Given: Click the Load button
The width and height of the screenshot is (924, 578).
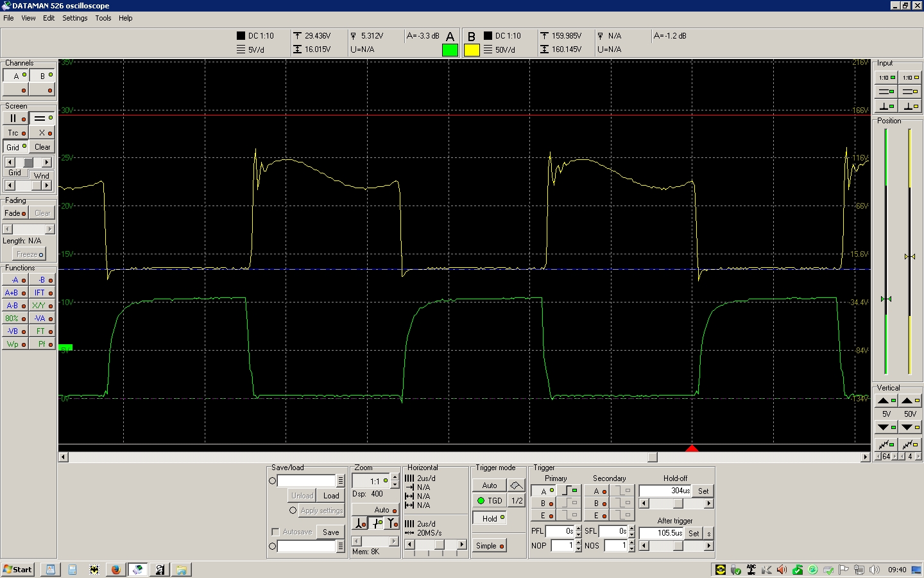Looking at the screenshot, I should click(331, 496).
